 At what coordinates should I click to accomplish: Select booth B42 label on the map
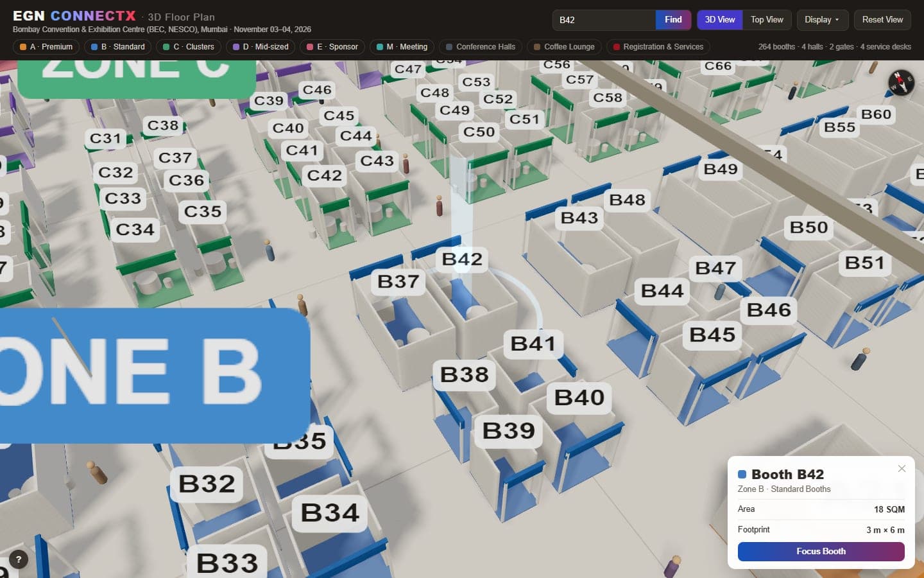click(x=462, y=259)
